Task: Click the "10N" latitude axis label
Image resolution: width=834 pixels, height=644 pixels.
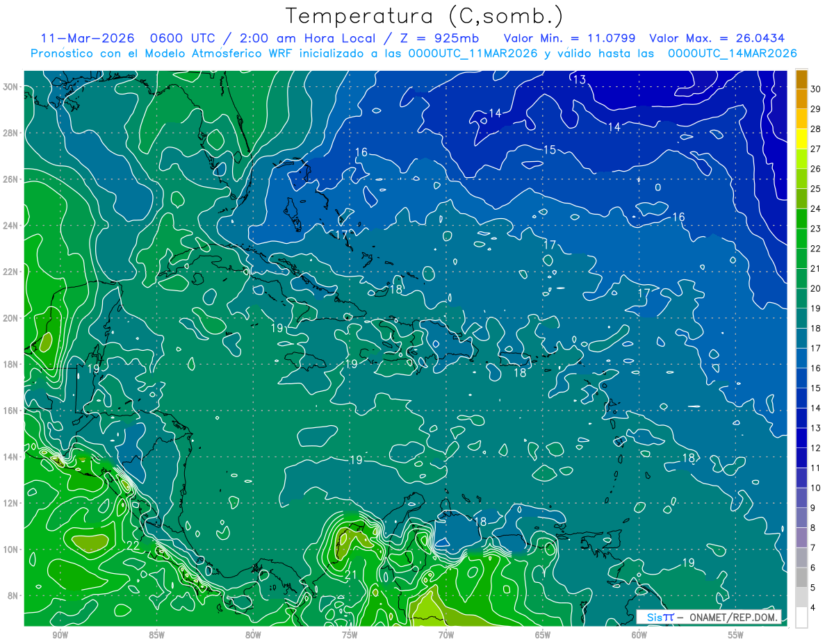Action: pyautogui.click(x=10, y=550)
